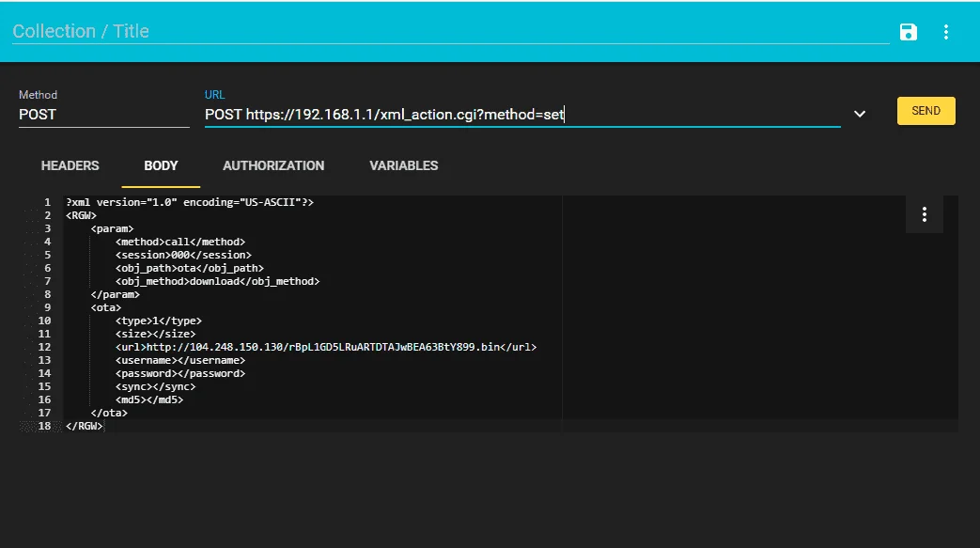Image resolution: width=980 pixels, height=548 pixels.
Task: Click the <sync></sync> line
Action: (x=155, y=386)
